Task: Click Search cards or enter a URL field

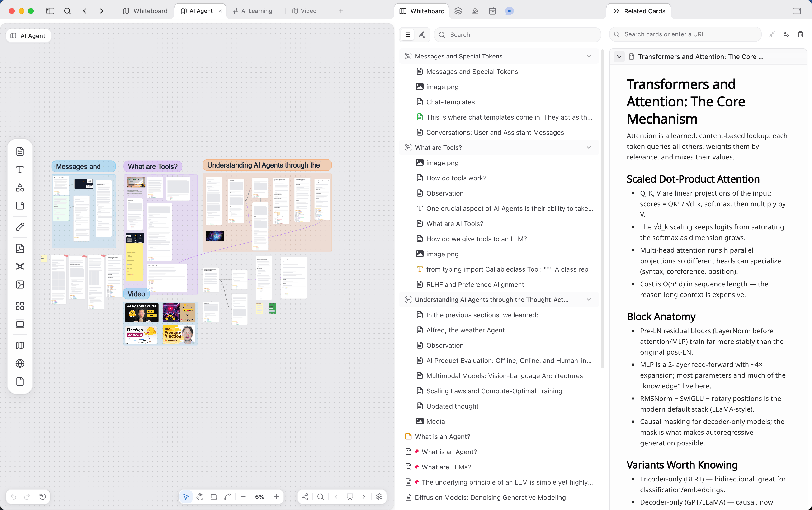Action: (685, 34)
